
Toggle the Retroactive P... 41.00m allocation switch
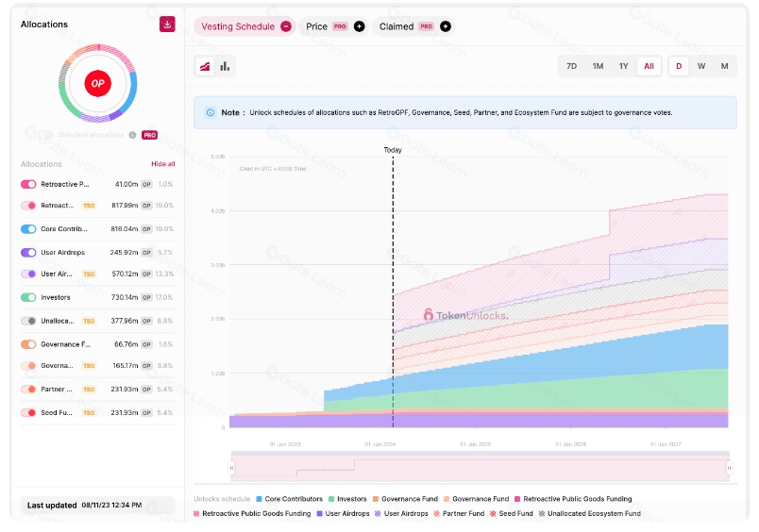tap(28, 184)
